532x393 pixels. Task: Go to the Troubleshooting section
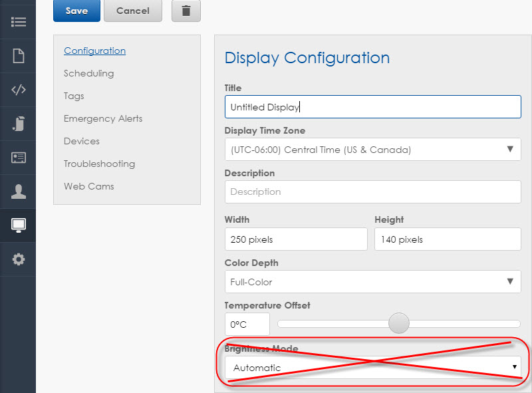point(99,164)
